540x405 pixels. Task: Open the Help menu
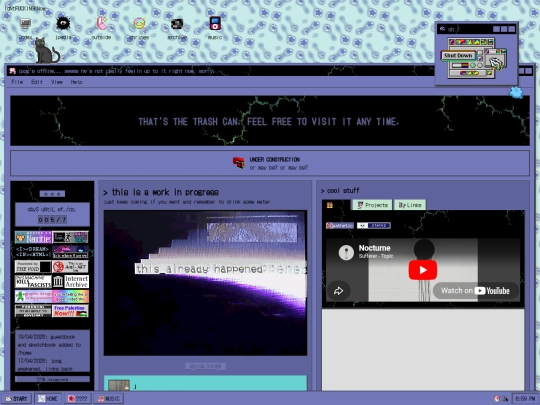(76, 82)
